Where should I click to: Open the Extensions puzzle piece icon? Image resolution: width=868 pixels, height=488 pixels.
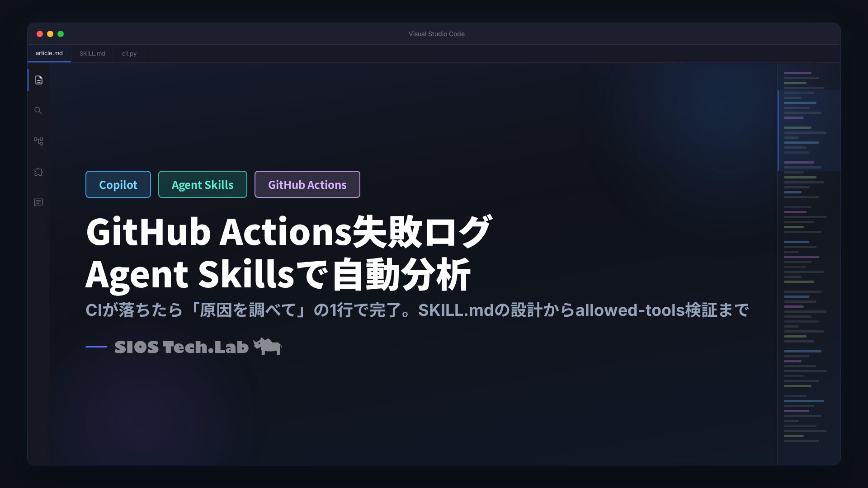click(x=38, y=172)
